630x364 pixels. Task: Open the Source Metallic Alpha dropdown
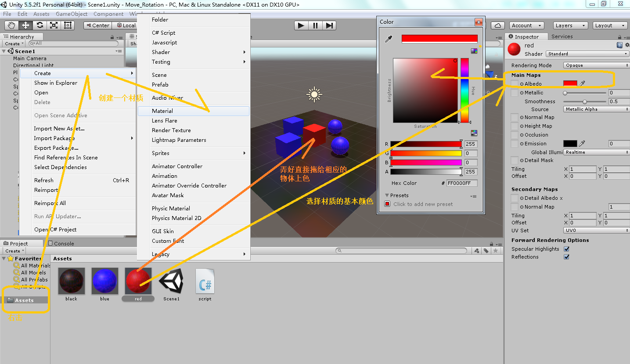(x=596, y=109)
